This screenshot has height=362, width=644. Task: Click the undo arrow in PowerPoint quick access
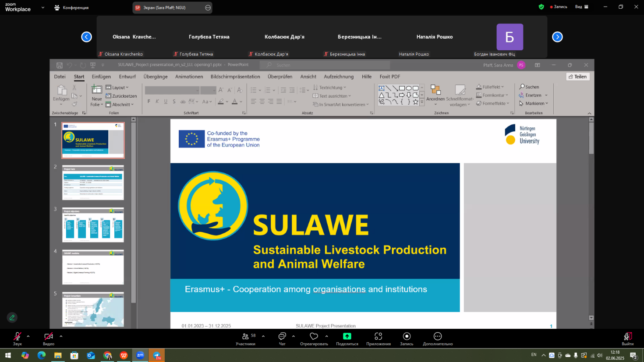tap(70, 65)
